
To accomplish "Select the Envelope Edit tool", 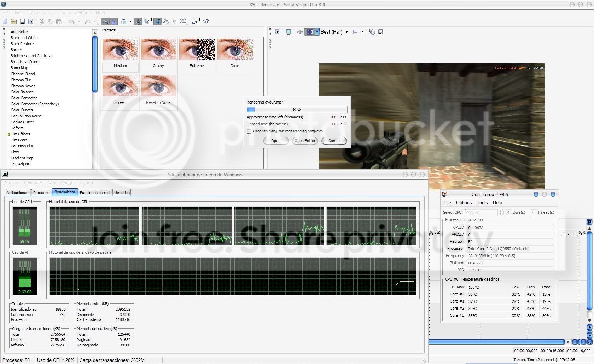I will 166,22.
